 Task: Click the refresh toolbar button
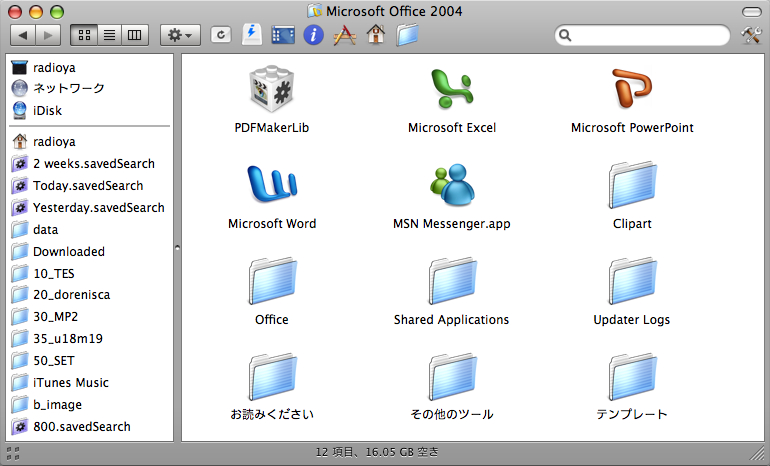(221, 35)
